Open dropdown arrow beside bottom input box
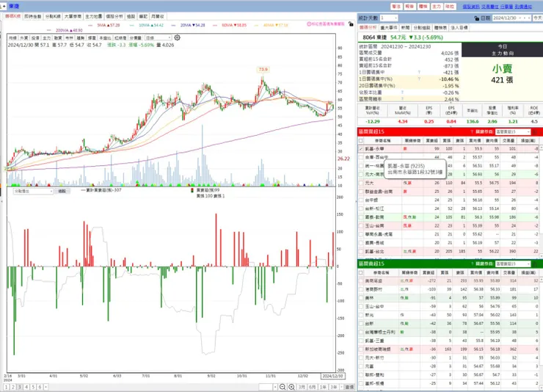543x392 pixels. coord(275,387)
